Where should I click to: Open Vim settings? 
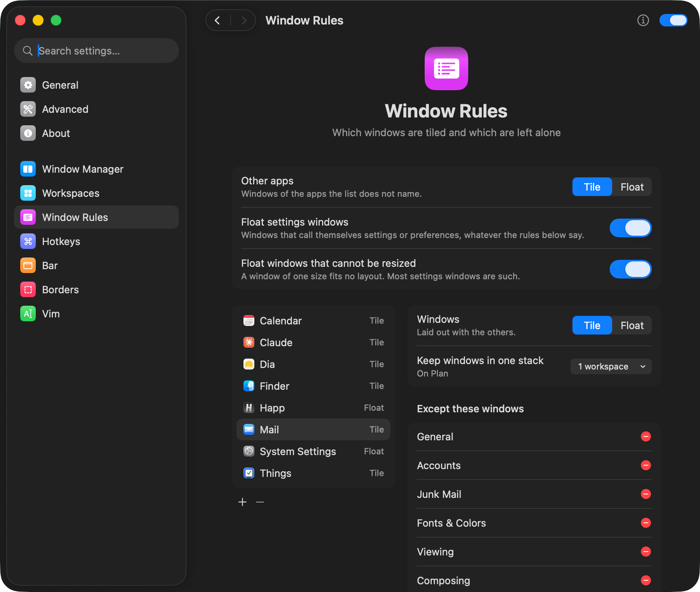point(96,314)
